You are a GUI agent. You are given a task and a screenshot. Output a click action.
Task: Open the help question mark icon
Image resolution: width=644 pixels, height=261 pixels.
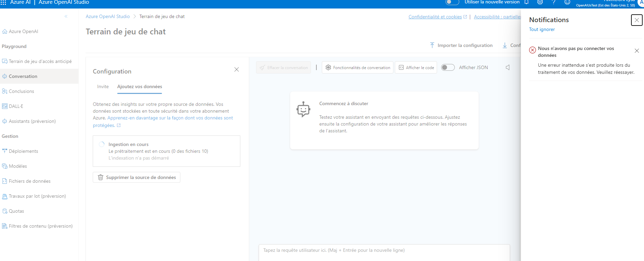[554, 2]
